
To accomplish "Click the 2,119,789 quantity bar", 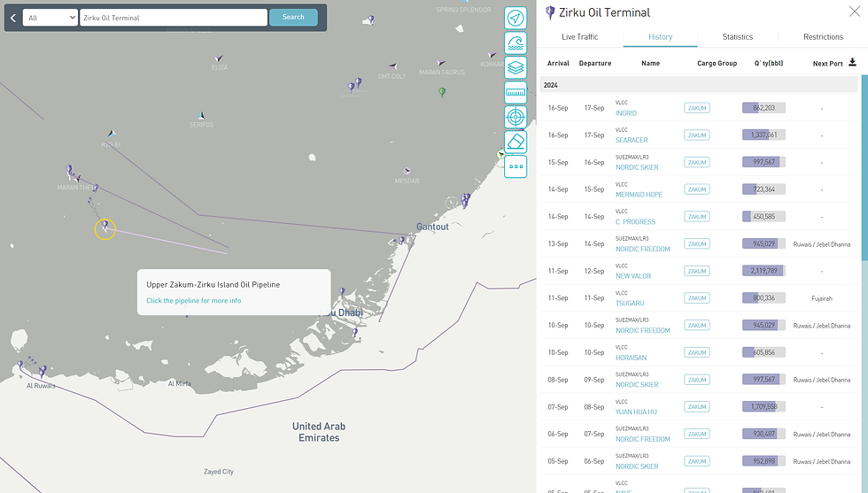I will [x=763, y=271].
